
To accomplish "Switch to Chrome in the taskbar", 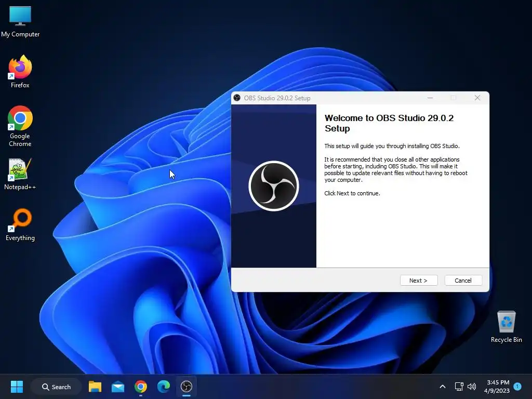I will coord(140,387).
